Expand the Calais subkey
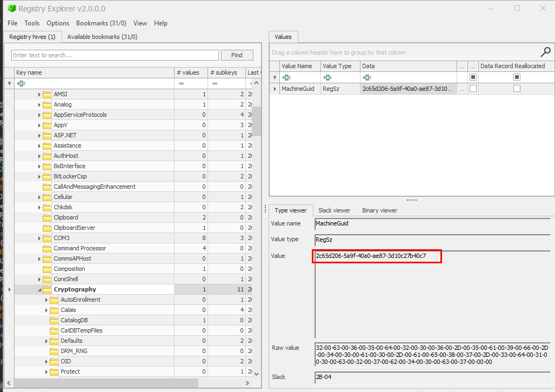Image resolution: width=555 pixels, height=392 pixels. point(46,310)
